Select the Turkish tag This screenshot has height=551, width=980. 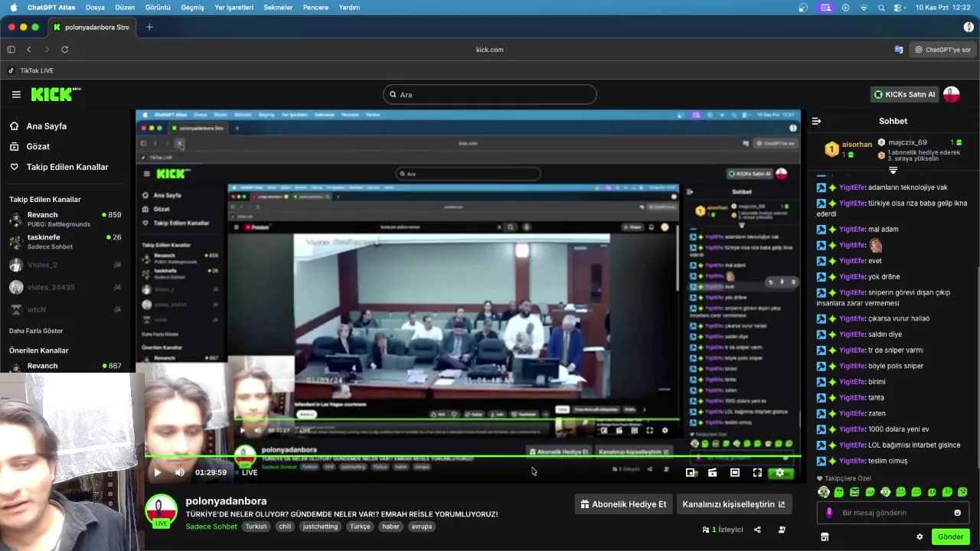[x=256, y=527]
